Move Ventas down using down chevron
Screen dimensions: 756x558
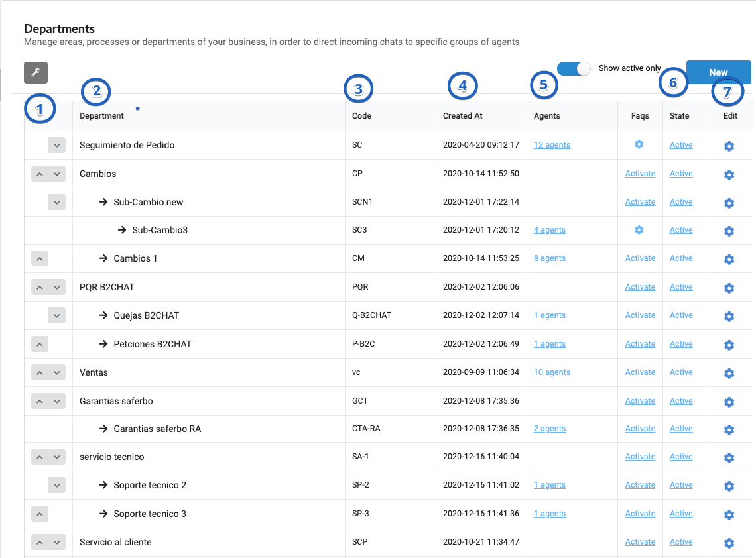pos(57,373)
